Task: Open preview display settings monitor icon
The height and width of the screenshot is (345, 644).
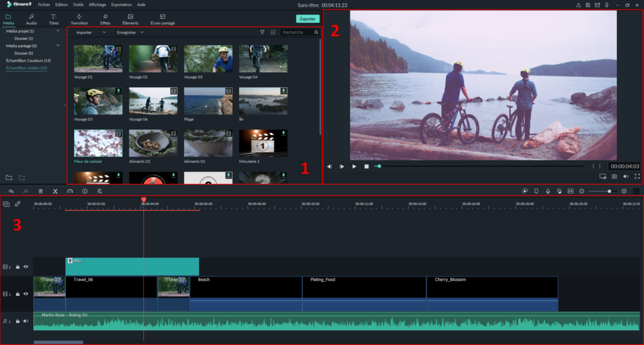Action: 602,177
